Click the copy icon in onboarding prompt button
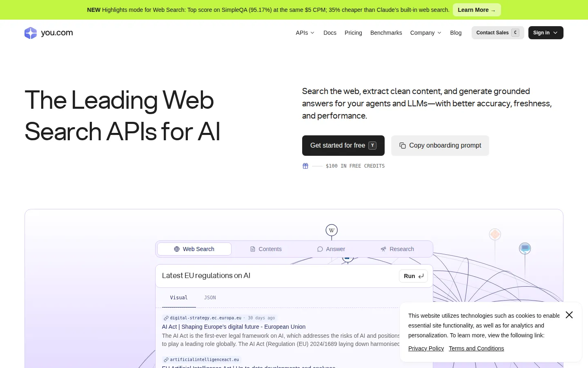Viewport: 588px width, 368px height. pos(403,146)
